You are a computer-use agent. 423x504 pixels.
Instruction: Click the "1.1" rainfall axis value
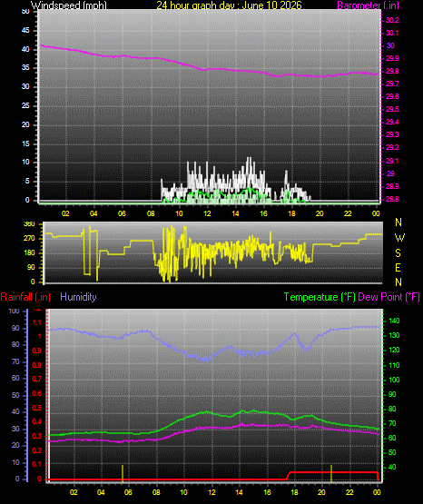(x=37, y=322)
